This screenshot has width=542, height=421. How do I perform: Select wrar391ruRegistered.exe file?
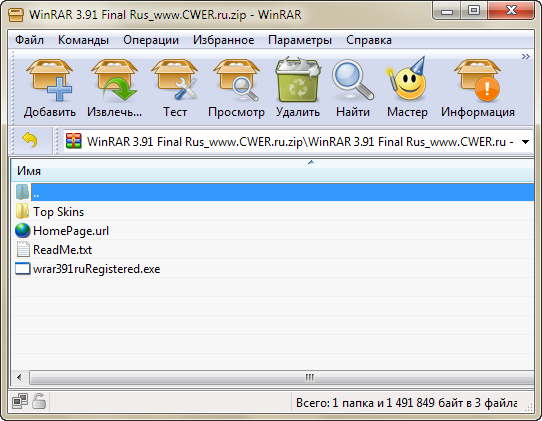tap(88, 269)
